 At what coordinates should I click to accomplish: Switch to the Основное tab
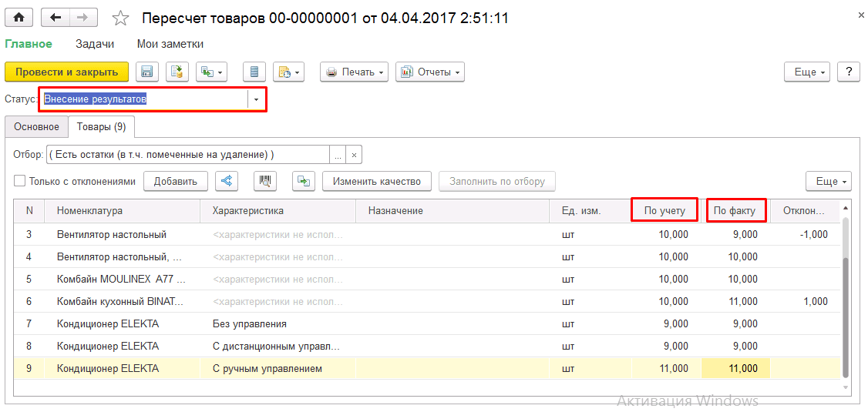pos(36,126)
